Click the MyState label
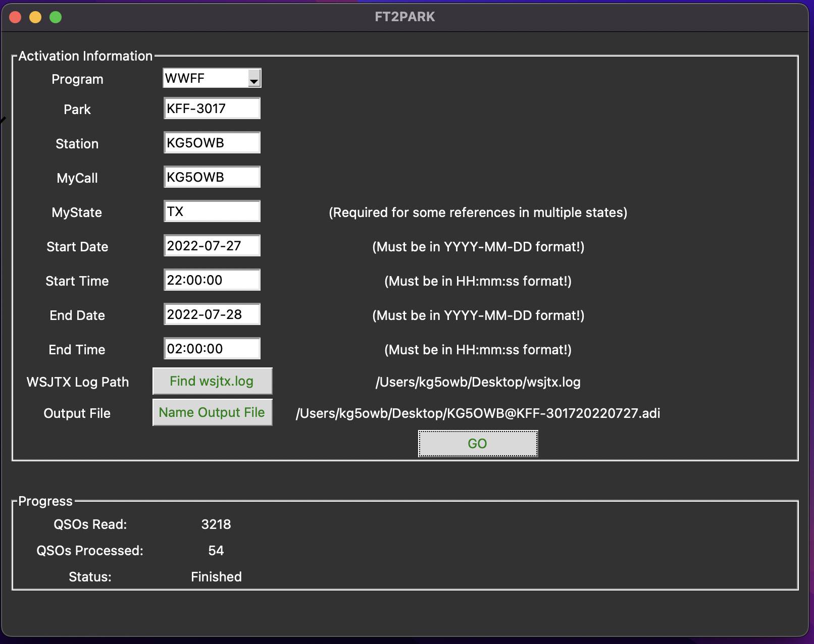The height and width of the screenshot is (644, 814). (77, 212)
